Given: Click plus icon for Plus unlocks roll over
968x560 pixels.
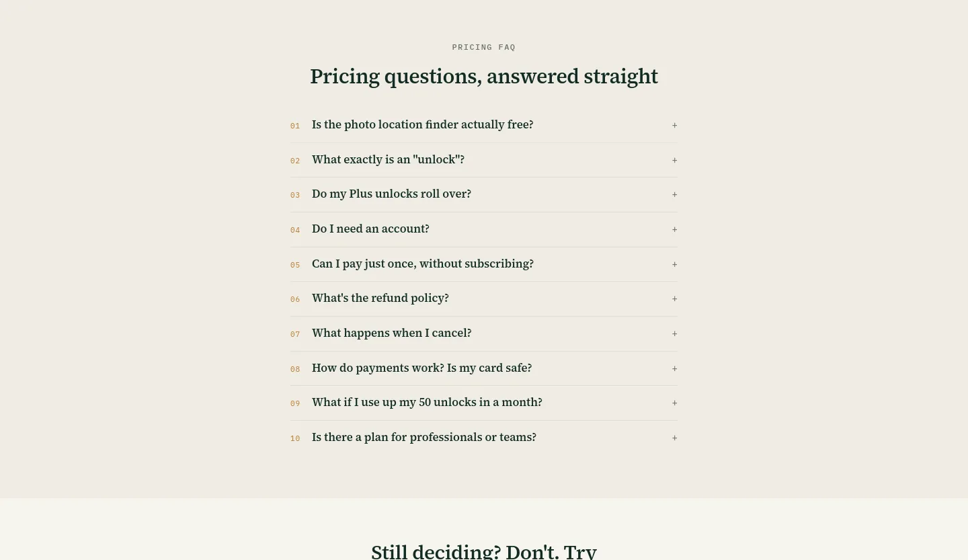Looking at the screenshot, I should (674, 194).
